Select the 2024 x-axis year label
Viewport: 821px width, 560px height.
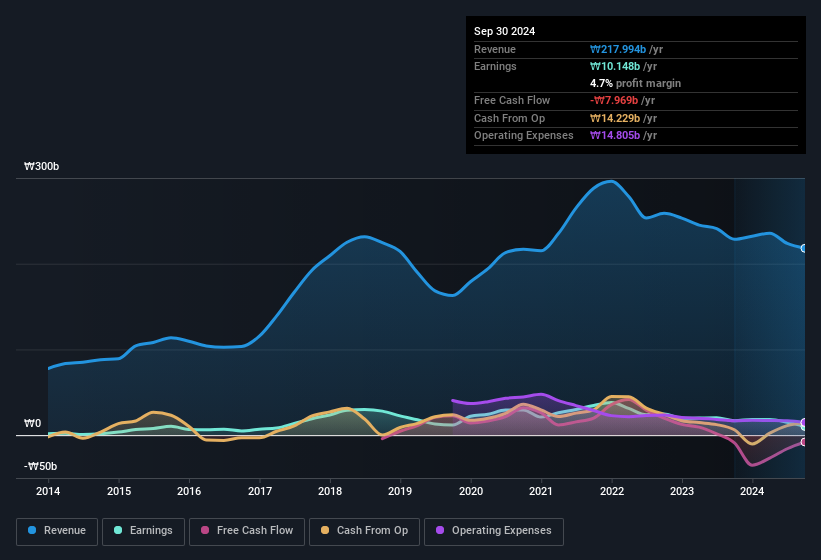tap(752, 491)
